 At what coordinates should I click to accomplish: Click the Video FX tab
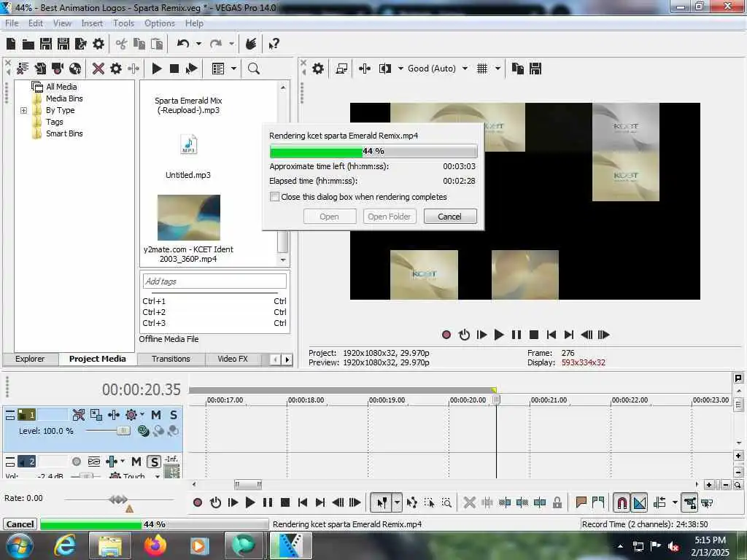pyautogui.click(x=233, y=359)
